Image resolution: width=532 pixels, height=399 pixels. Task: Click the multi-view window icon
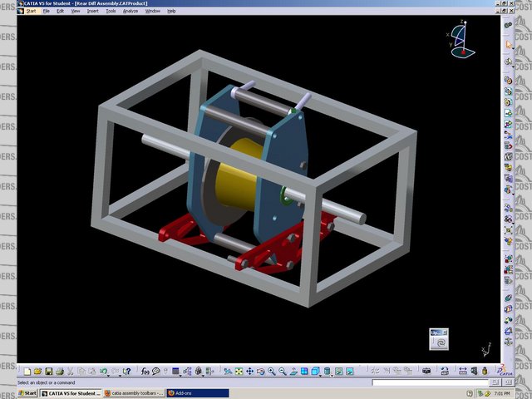[304, 372]
